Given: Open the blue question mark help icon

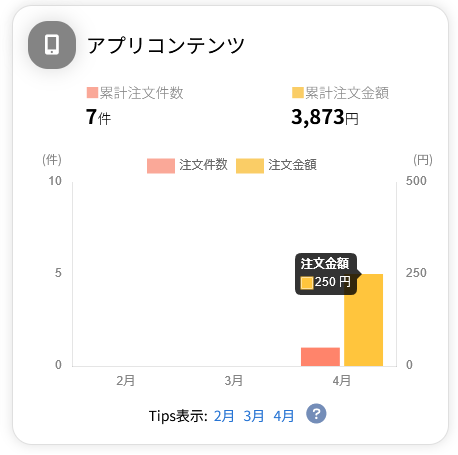Looking at the screenshot, I should (316, 414).
